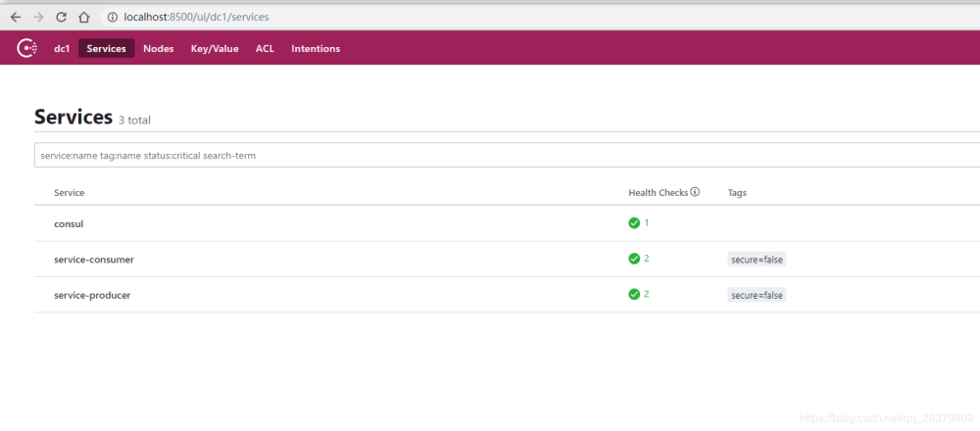Click the browser back arrow
The image size is (980, 431).
(16, 18)
